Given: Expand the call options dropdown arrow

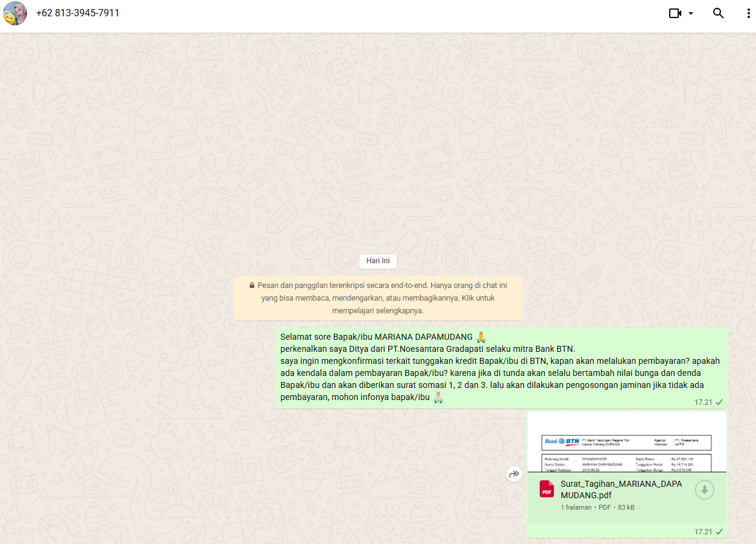Looking at the screenshot, I should [x=691, y=13].
